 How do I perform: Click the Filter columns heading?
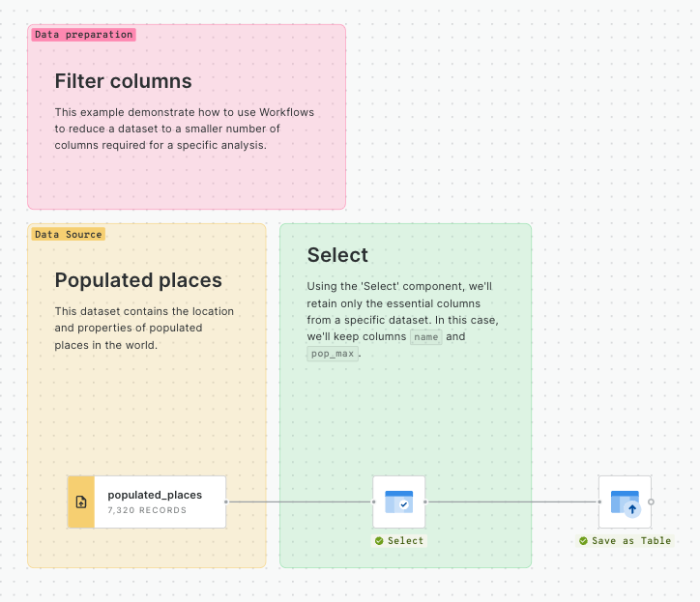point(123,81)
